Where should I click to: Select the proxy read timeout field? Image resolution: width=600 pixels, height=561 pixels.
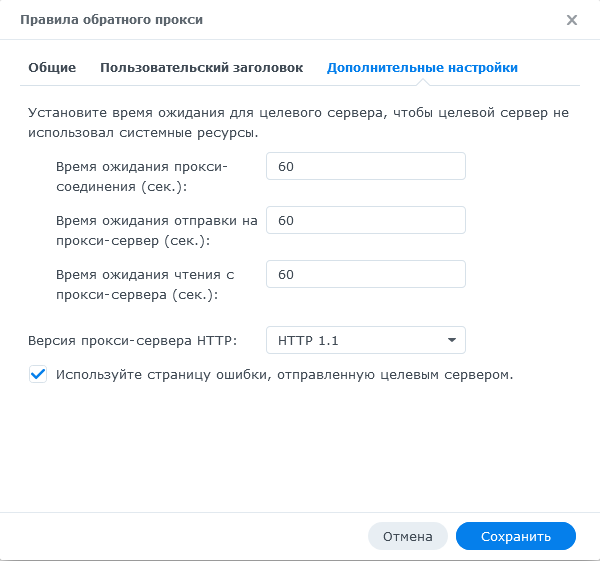pyautogui.click(x=366, y=274)
